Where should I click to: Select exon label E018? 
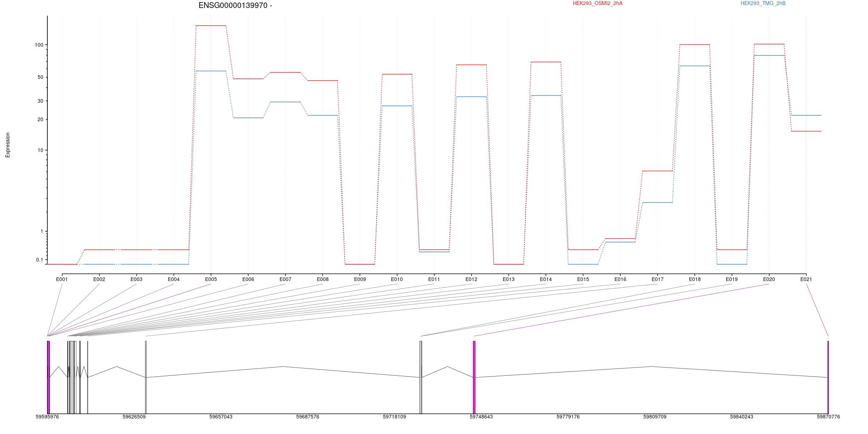(x=695, y=279)
